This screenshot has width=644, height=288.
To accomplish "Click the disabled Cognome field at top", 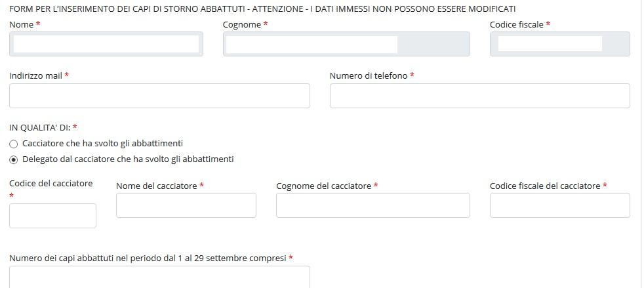I will click(346, 44).
